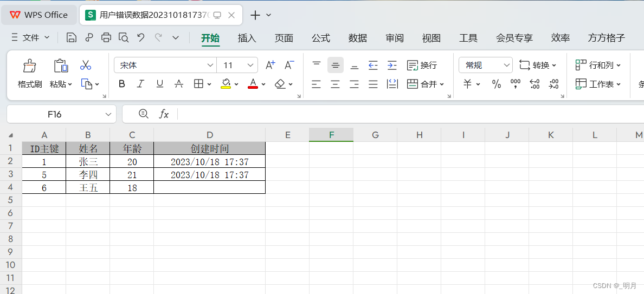Toggle Italic formatting

(140, 84)
